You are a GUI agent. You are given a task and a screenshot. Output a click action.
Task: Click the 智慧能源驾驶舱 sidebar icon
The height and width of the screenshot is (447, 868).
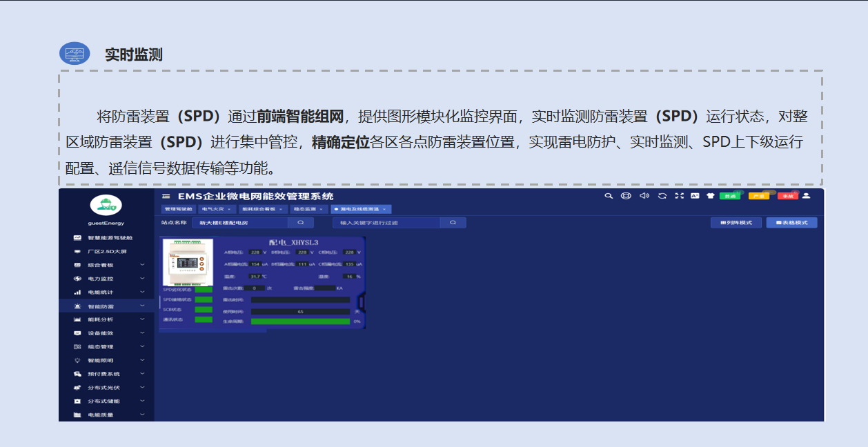[78, 238]
